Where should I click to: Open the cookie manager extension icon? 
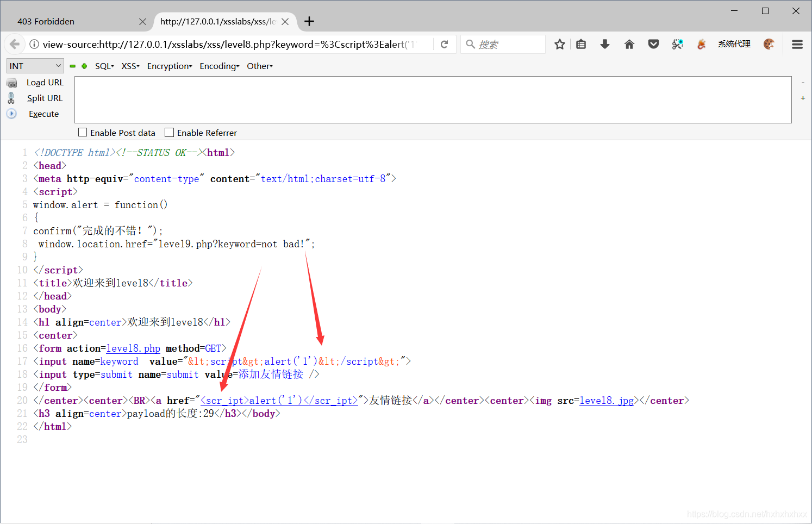click(x=769, y=45)
